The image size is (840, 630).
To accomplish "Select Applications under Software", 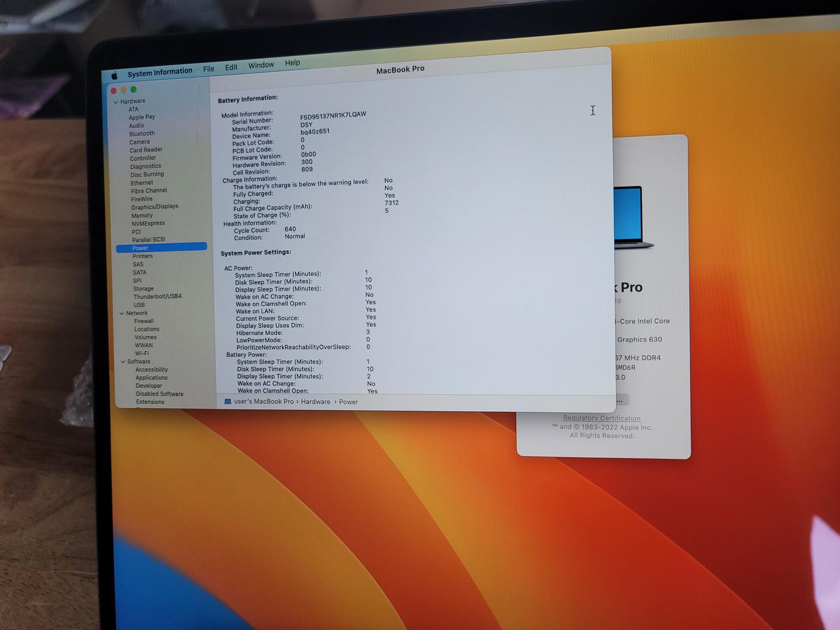I will click(152, 378).
